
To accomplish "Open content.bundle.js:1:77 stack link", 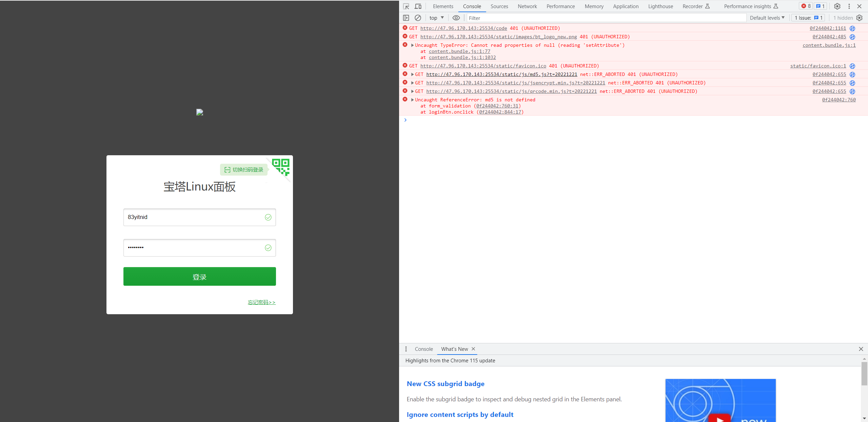I will 459,51.
